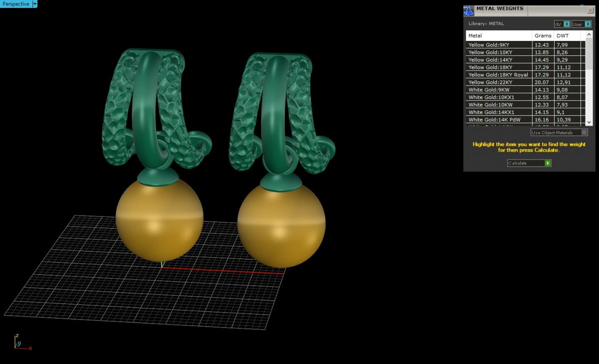This screenshot has height=364, width=599.
Task: Open the Perspective viewport dropdown arrow
Action: coord(35,4)
